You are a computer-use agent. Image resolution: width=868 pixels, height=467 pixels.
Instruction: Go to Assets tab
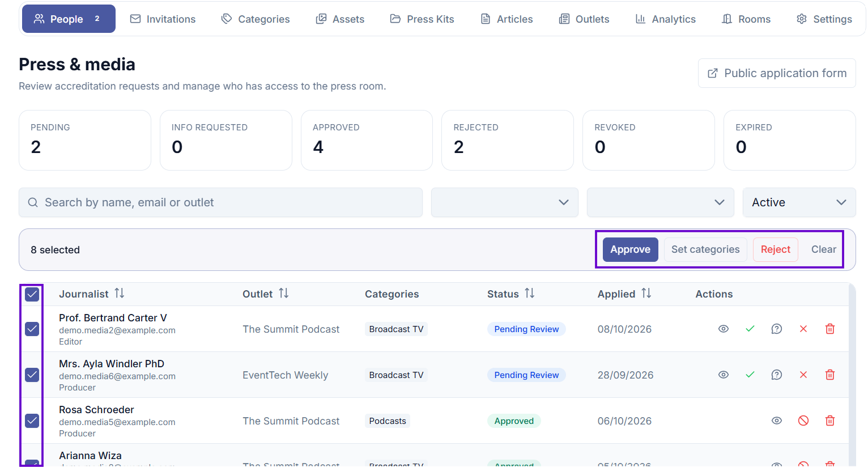340,19
